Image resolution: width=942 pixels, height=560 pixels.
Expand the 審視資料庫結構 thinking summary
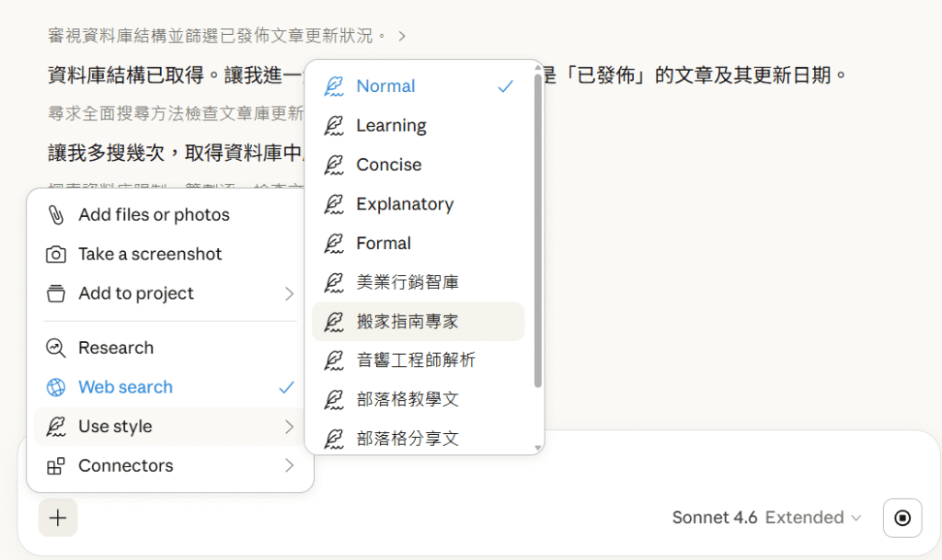226,36
